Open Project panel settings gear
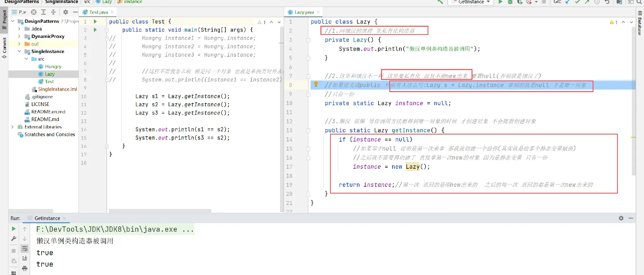The height and width of the screenshot is (275, 644). pos(66,12)
